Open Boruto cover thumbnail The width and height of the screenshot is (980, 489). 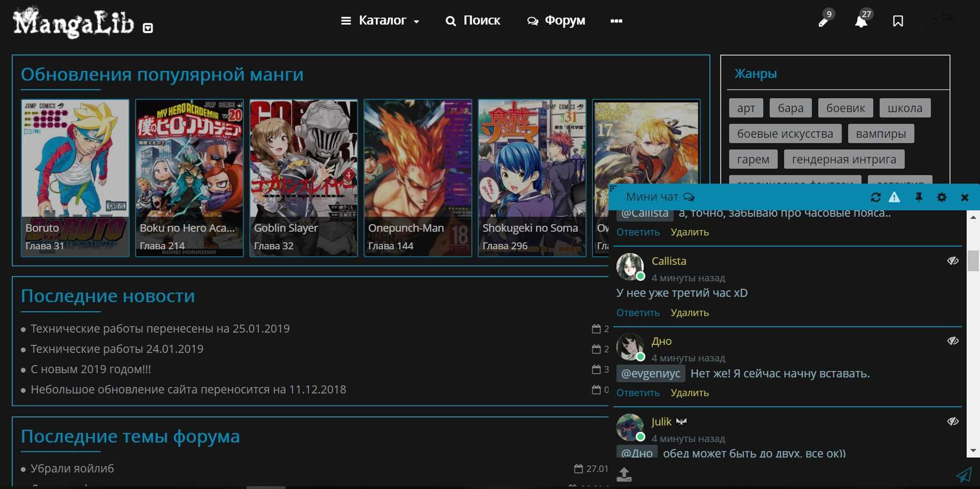pyautogui.click(x=75, y=178)
